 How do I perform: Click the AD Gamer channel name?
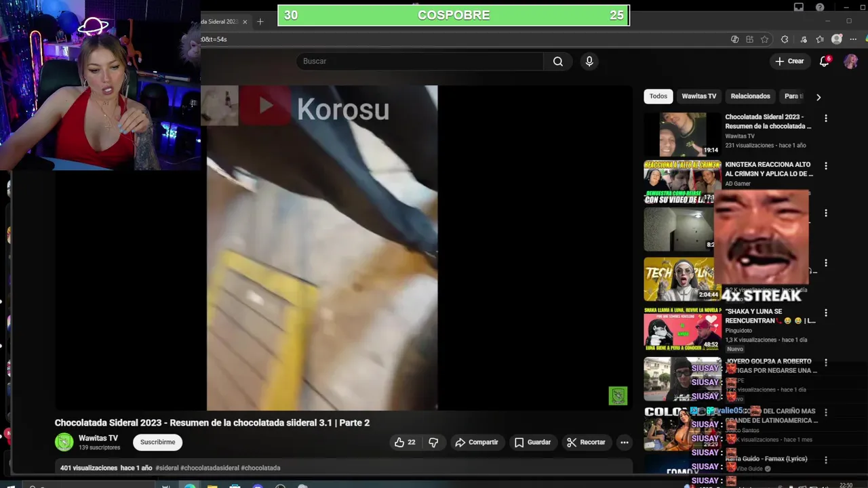738,184
